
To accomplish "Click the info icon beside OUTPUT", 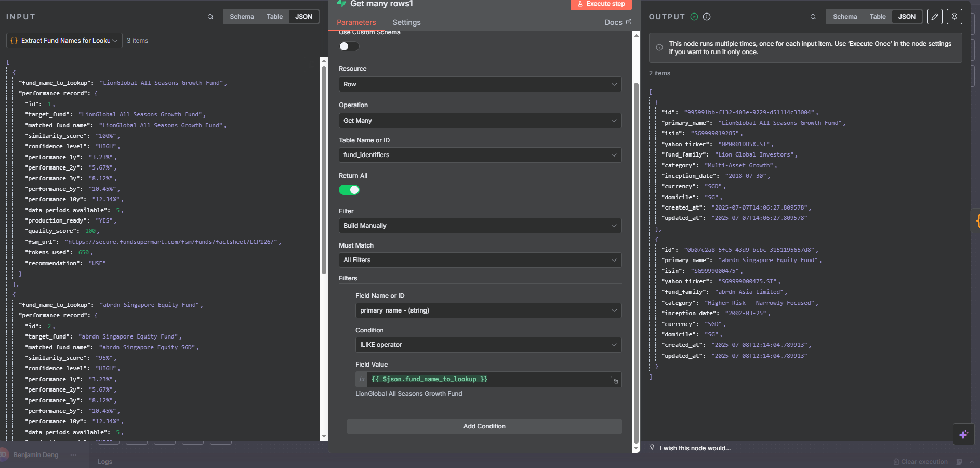I will pos(707,17).
